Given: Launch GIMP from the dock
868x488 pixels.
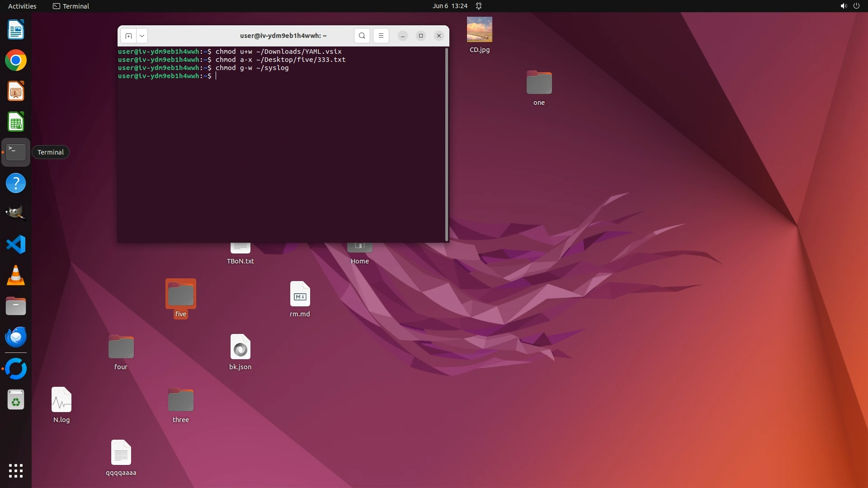Looking at the screenshot, I should tap(16, 213).
